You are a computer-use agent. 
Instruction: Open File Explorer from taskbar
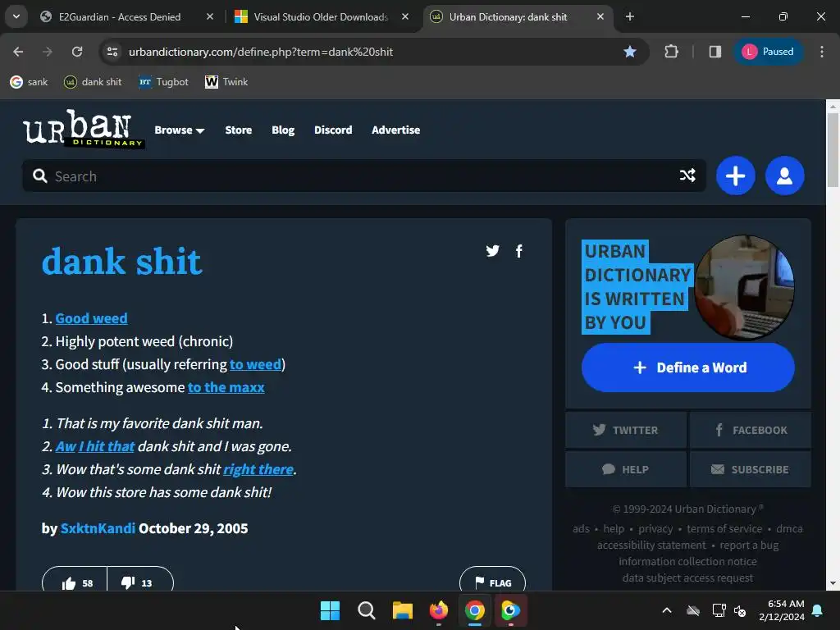(x=402, y=610)
